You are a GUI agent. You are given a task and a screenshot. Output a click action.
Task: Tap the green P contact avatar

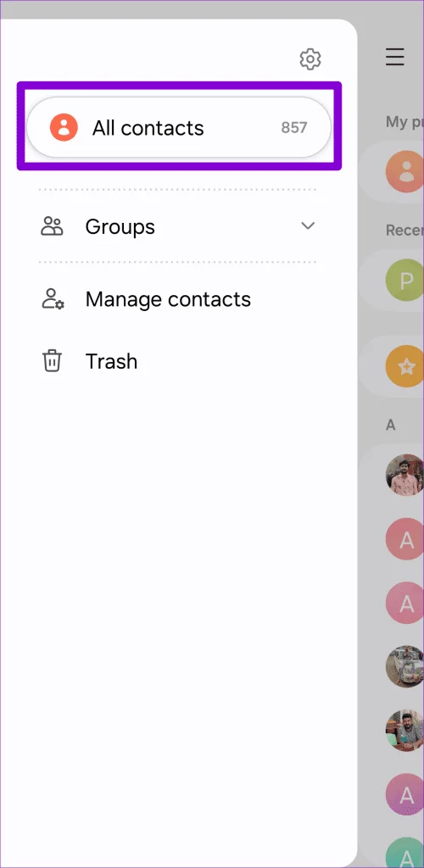click(x=405, y=281)
